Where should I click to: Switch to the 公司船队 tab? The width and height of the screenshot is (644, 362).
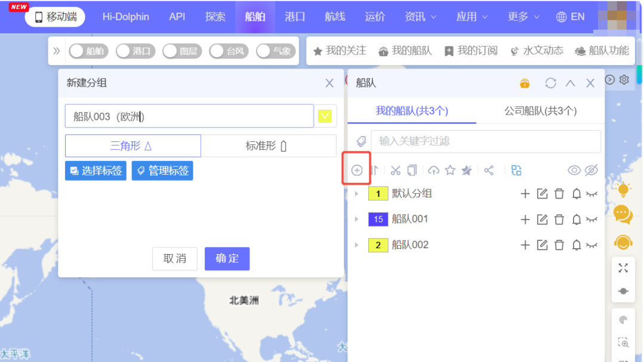pyautogui.click(x=540, y=111)
